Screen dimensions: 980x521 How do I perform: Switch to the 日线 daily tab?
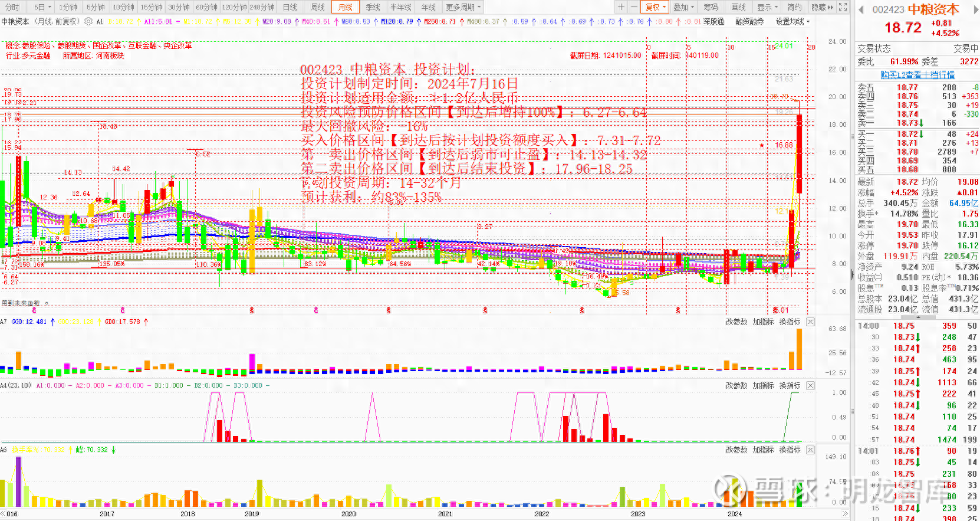[290, 7]
